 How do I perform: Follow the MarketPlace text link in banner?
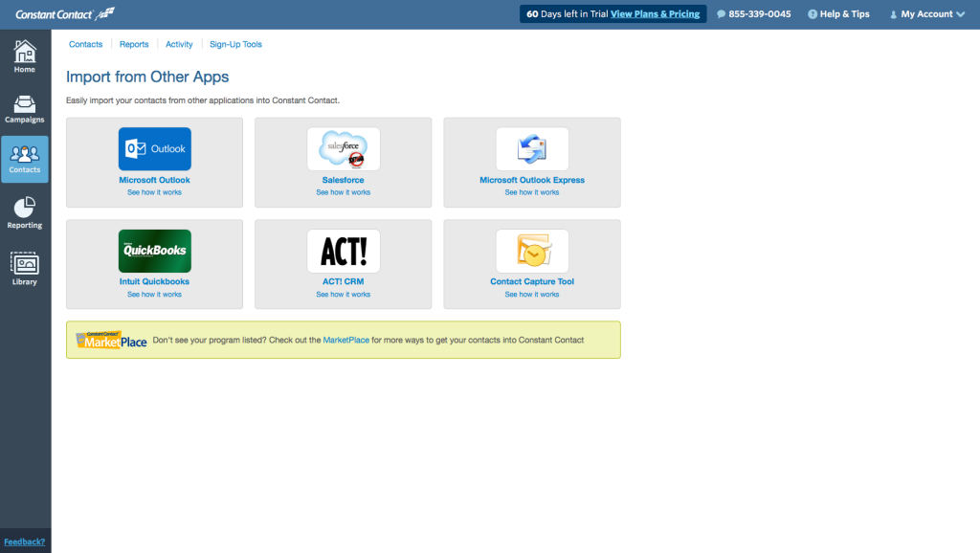pyautogui.click(x=345, y=340)
